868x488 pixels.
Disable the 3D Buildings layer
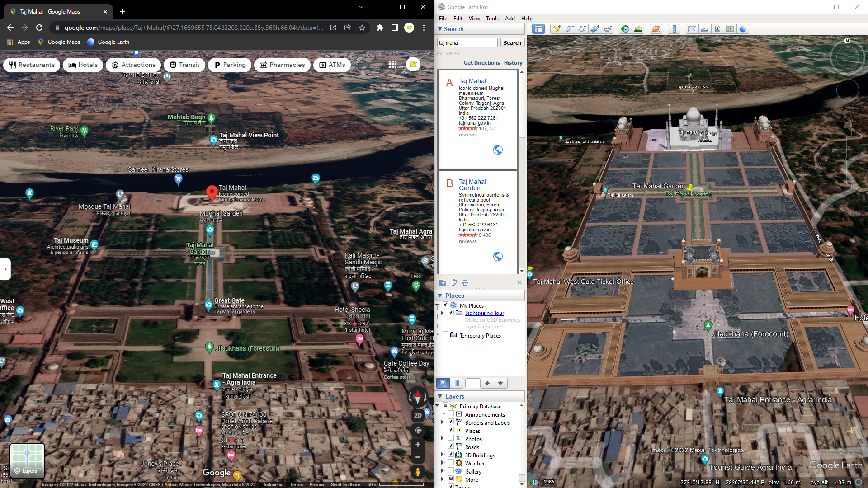click(451, 455)
